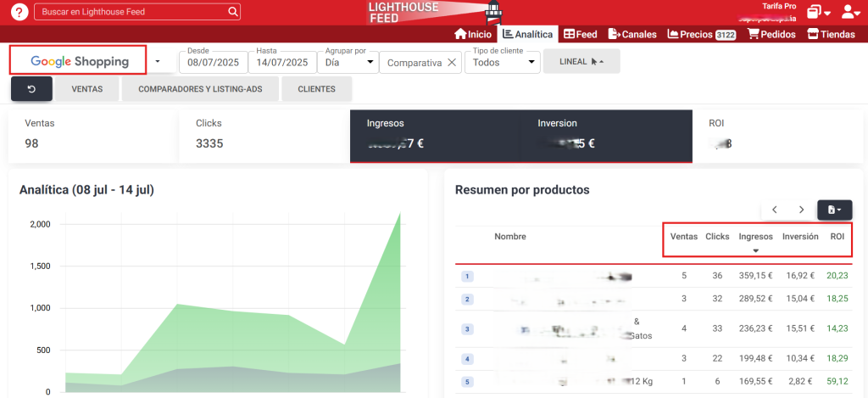Select product row badge 3
Viewport: 868px width, 398px height.
click(467, 329)
